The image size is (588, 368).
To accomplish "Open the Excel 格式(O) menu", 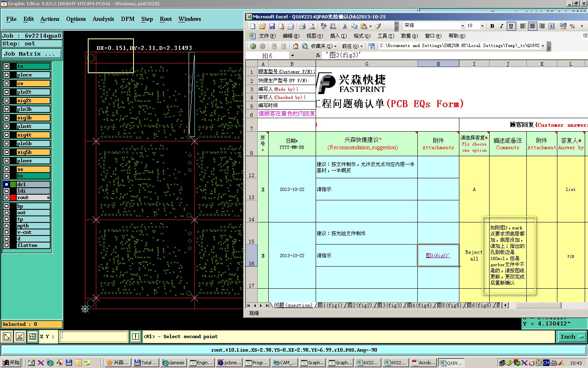I will (362, 36).
